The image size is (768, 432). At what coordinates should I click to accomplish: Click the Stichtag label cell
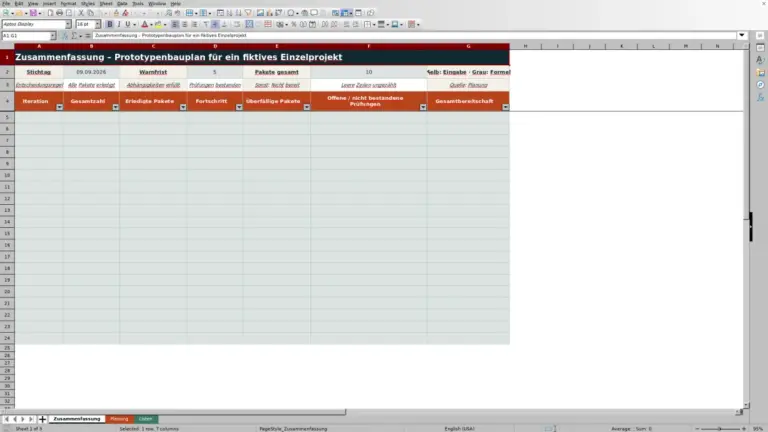[39, 72]
